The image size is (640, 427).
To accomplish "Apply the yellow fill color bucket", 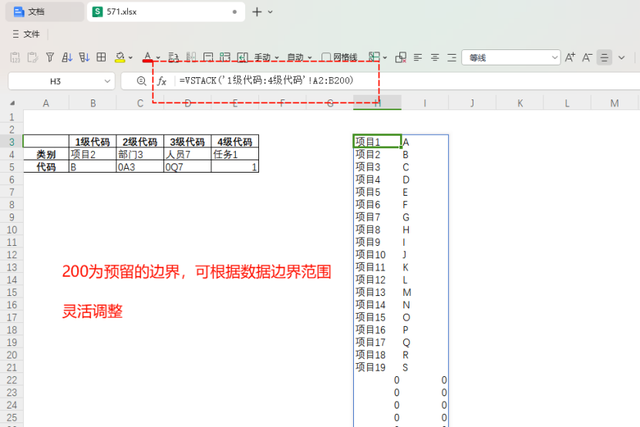I will click(120, 58).
